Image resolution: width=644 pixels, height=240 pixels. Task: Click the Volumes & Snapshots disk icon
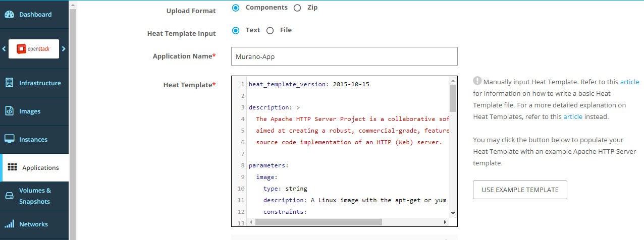[10, 196]
